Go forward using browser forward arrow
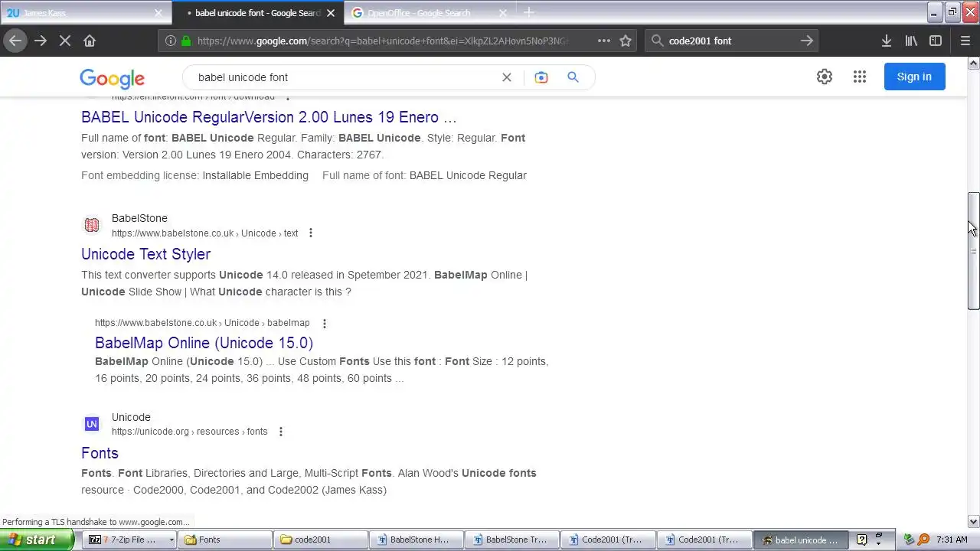The width and height of the screenshot is (980, 551). 41,41
